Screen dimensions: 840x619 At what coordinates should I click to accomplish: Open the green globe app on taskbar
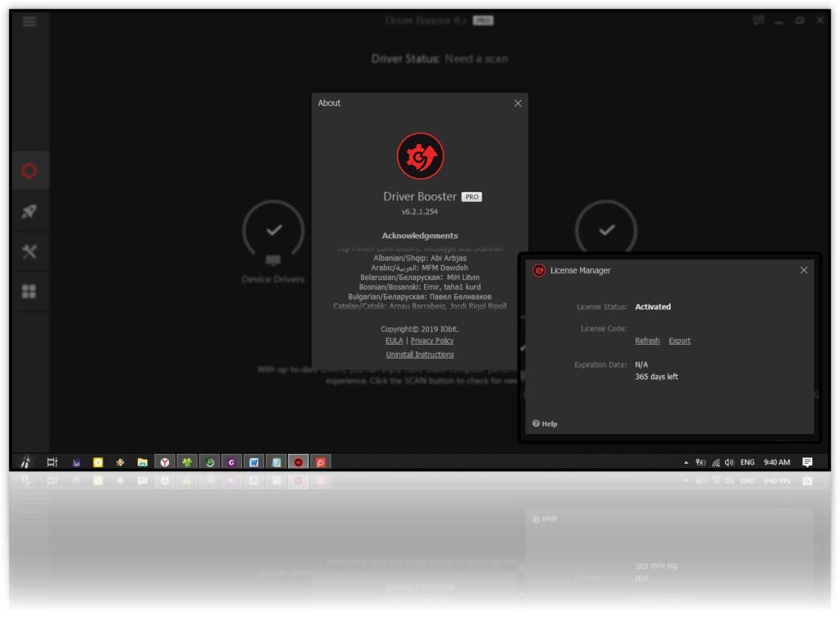(209, 462)
